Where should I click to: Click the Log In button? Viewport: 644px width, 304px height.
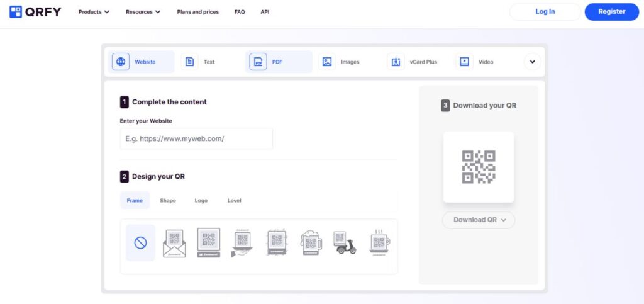545,12
